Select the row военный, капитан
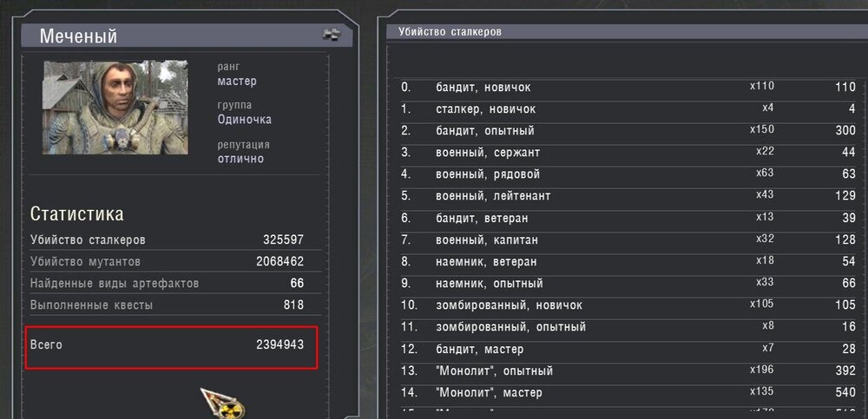The width and height of the screenshot is (868, 419). (x=628, y=240)
